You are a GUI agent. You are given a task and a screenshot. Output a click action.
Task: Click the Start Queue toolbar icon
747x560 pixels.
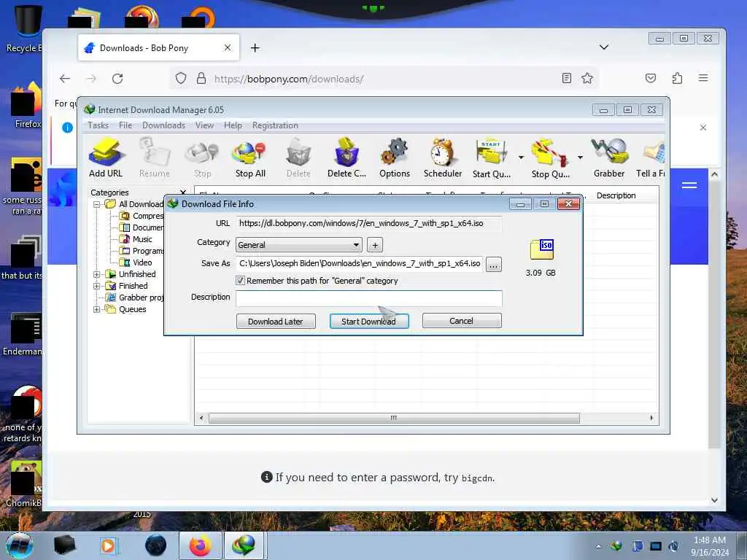(x=491, y=158)
